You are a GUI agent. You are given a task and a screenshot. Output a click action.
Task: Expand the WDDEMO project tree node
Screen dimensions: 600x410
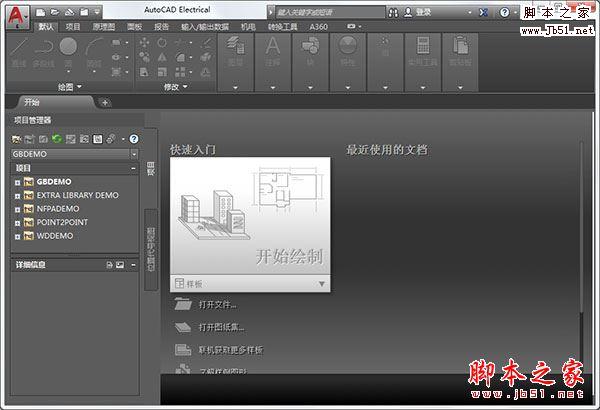tap(17, 236)
